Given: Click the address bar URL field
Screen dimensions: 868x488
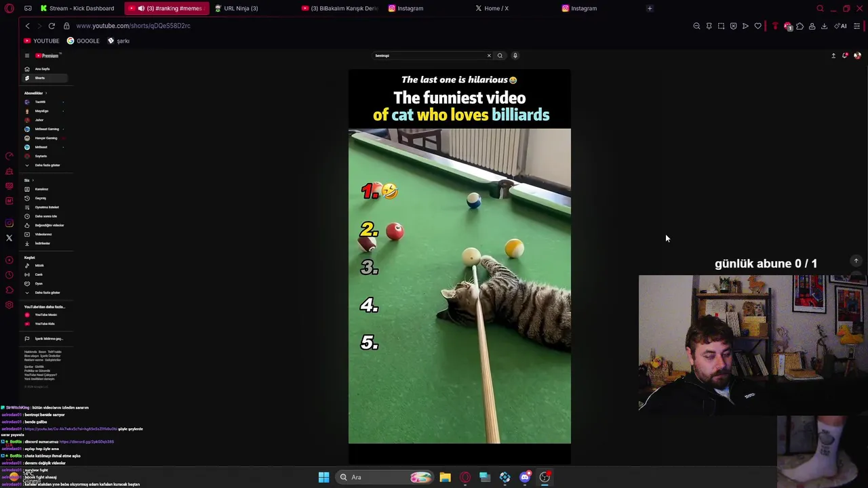Looking at the screenshot, I should [133, 26].
